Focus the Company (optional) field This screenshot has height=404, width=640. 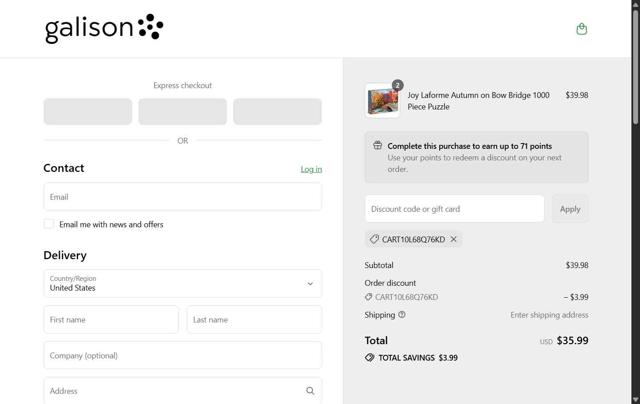pos(183,355)
